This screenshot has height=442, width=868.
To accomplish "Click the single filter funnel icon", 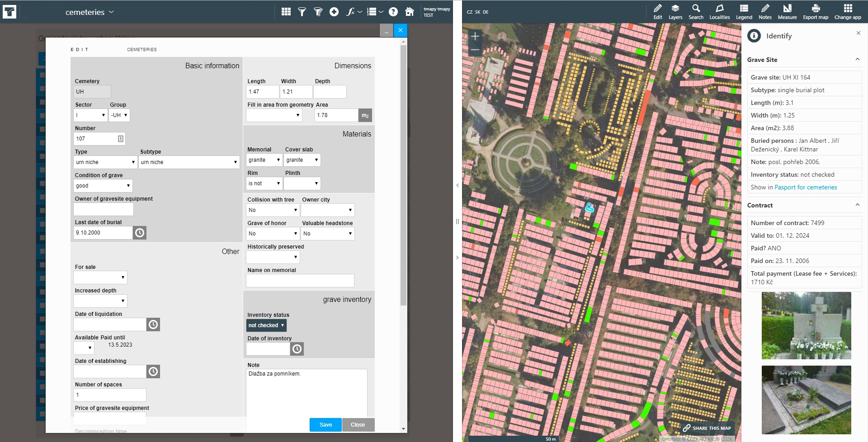I will click(302, 12).
